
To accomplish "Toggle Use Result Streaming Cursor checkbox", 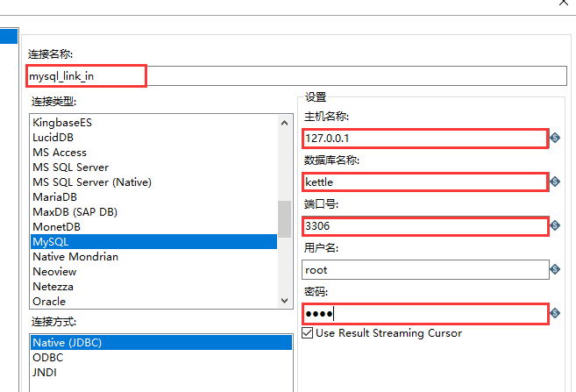I will click(307, 333).
